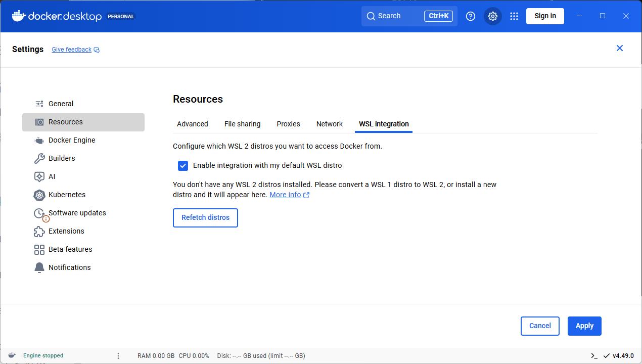Click the PERSONAL plan badge
This screenshot has width=642, height=364.
(121, 16)
